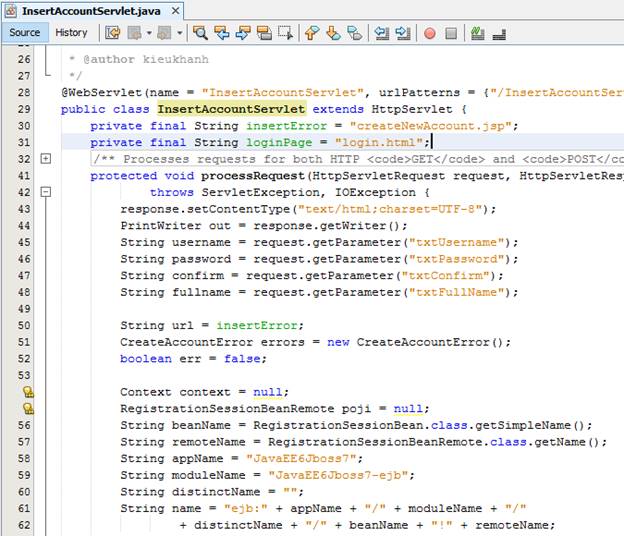Click the @WebServlet annotation
624x536 pixels.
(x=101, y=93)
